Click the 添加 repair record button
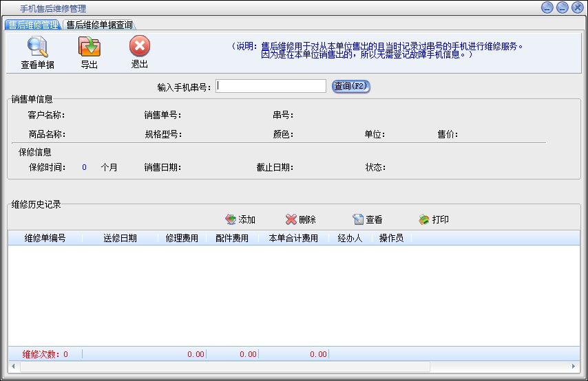 click(240, 219)
